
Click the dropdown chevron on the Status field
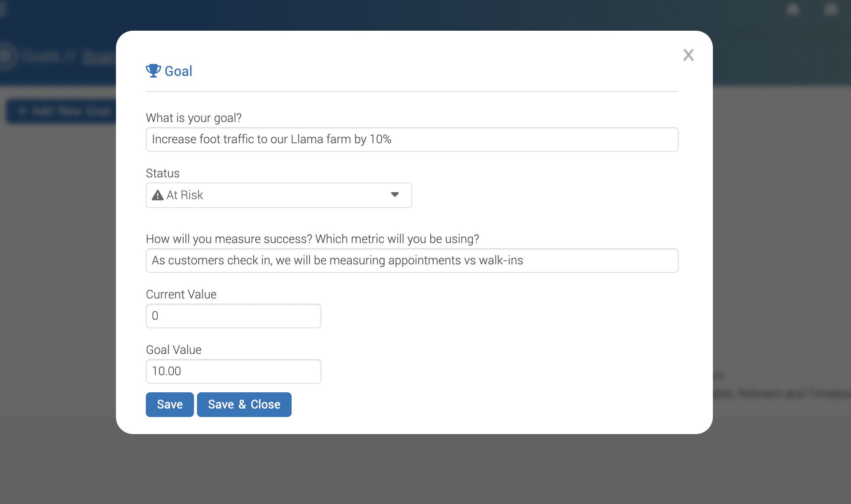tap(395, 195)
